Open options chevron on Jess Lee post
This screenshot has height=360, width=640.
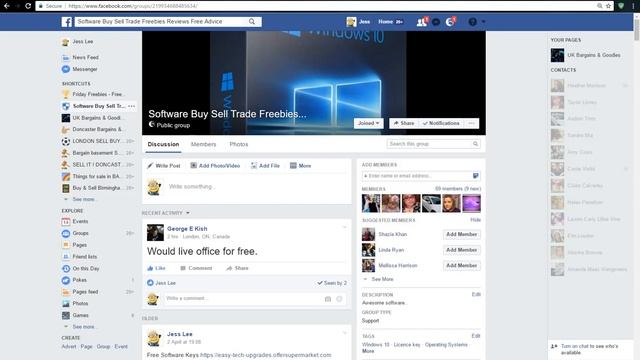pyautogui.click(x=344, y=333)
